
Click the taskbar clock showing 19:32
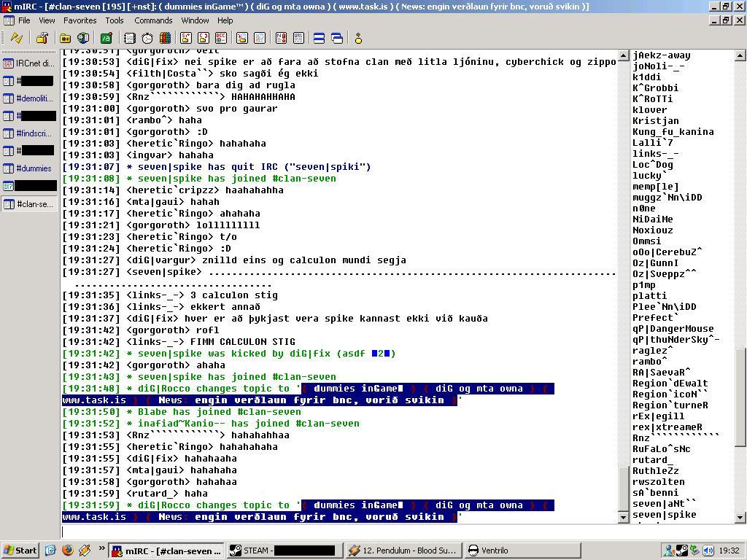pos(729,551)
